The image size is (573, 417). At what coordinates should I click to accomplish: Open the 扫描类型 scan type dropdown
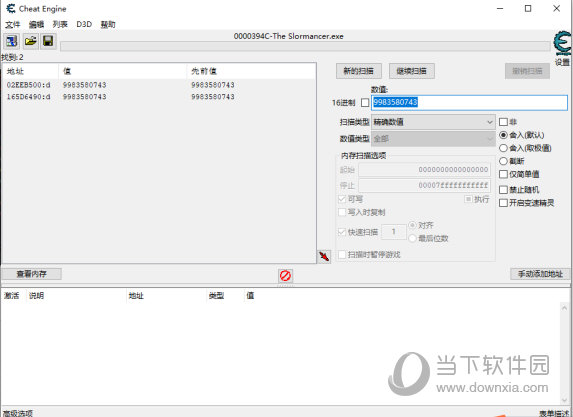pos(433,122)
